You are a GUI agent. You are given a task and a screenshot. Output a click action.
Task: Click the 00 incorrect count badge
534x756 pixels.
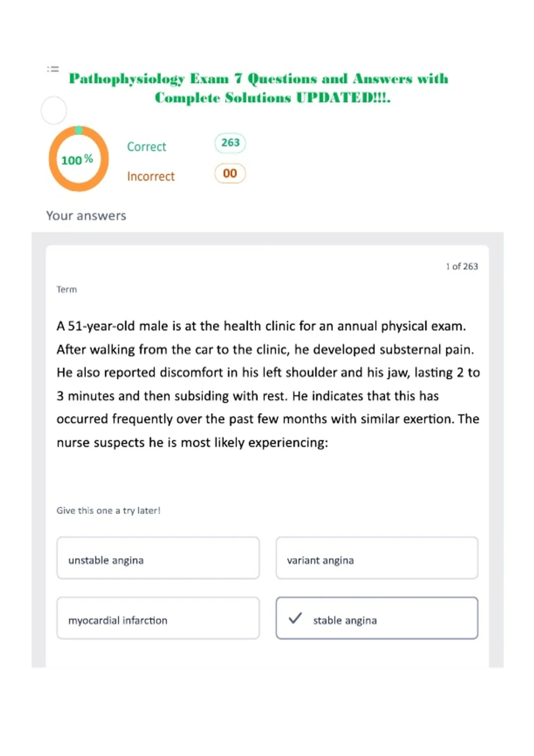pyautogui.click(x=230, y=173)
